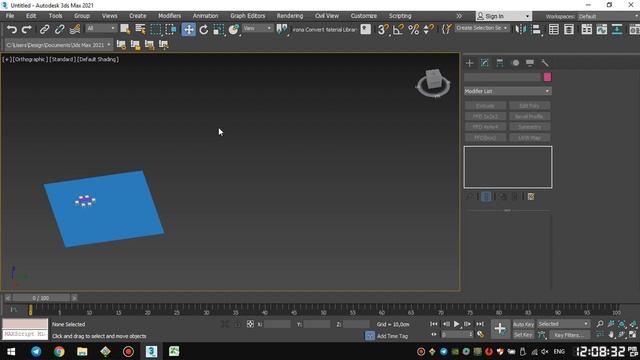Open the File menu
Image resolution: width=640 pixels, height=360 pixels.
click(x=10, y=16)
